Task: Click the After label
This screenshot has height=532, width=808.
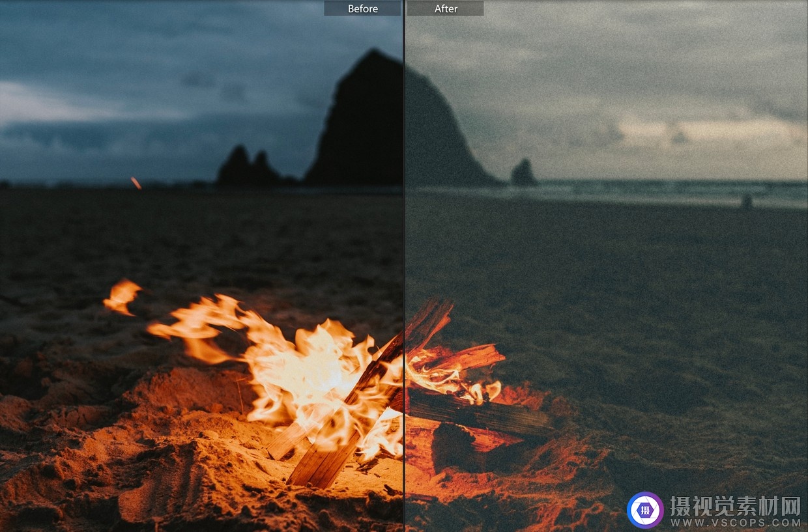Action: pyautogui.click(x=446, y=8)
